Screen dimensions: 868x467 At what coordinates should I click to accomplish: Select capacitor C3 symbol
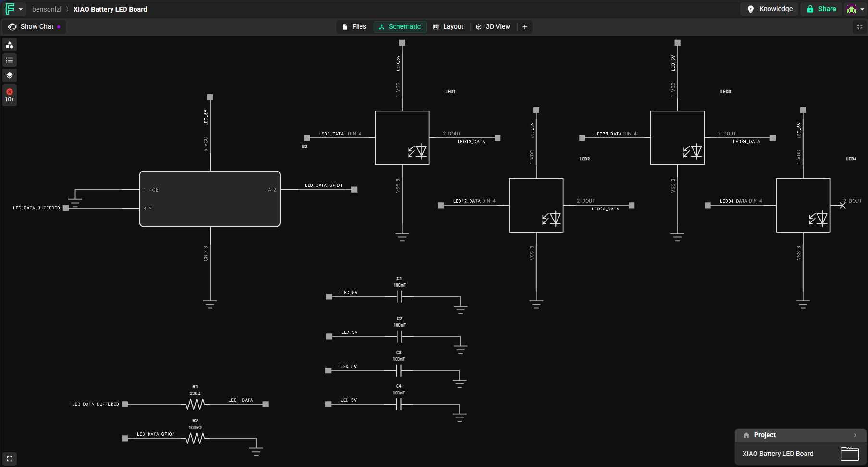pos(398,370)
